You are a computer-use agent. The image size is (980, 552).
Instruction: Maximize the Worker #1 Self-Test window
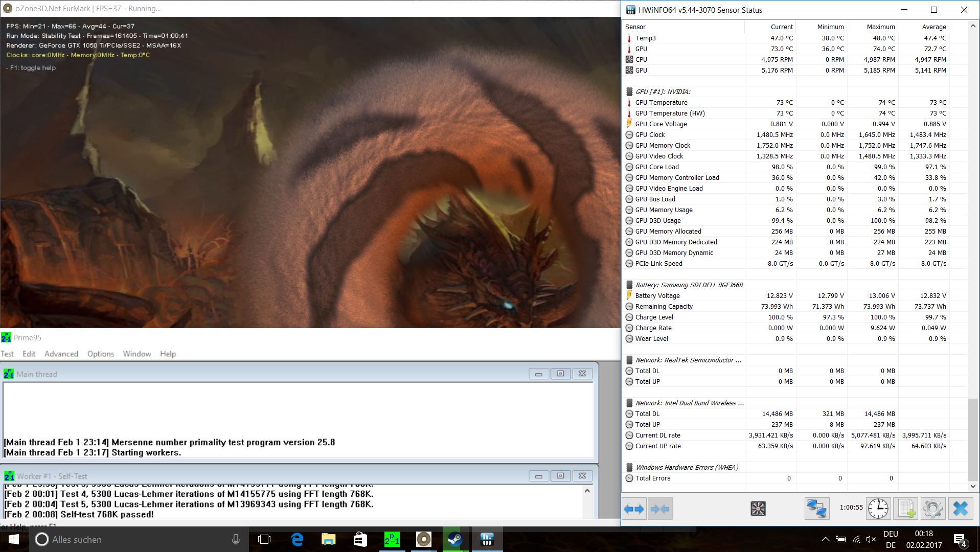tap(560, 476)
